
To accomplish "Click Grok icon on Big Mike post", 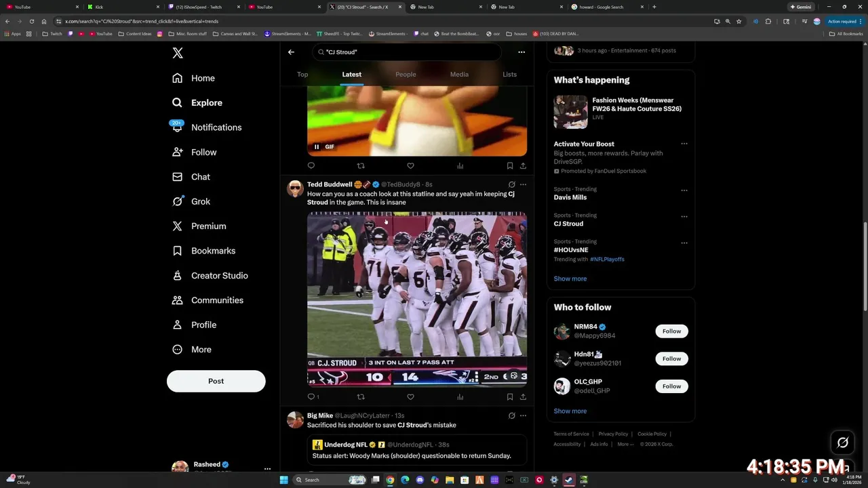I will pyautogui.click(x=511, y=415).
